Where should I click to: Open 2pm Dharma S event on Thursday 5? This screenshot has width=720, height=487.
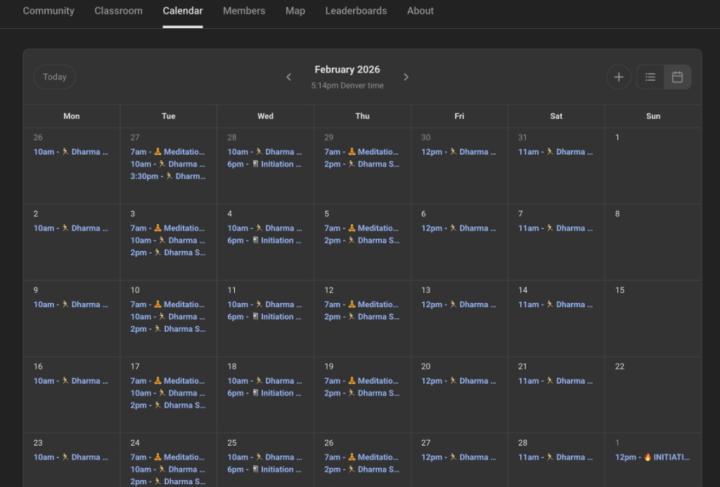click(362, 241)
